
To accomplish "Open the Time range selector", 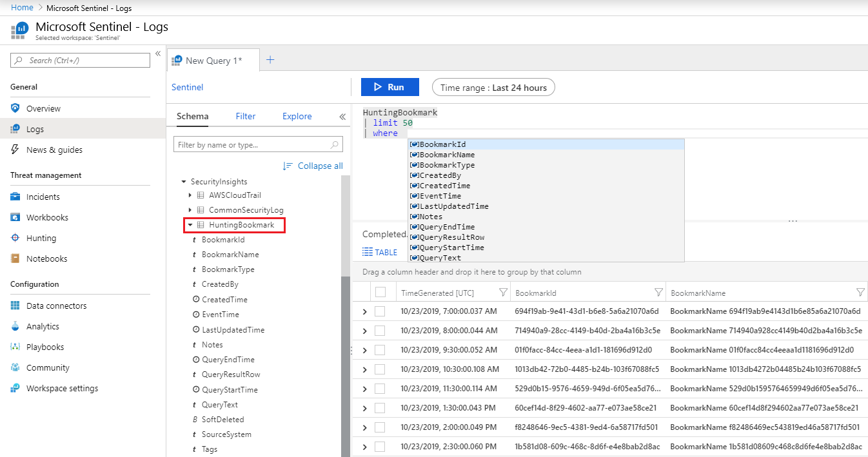I will [493, 88].
